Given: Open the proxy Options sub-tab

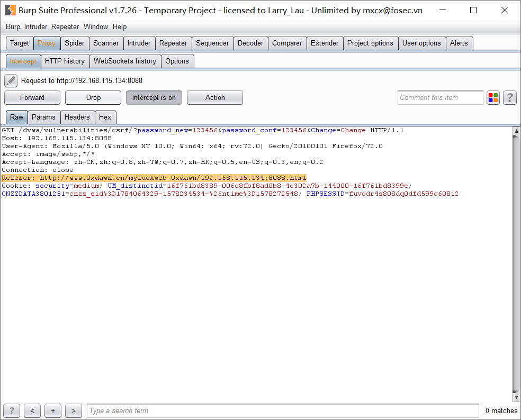Looking at the screenshot, I should [x=177, y=61].
